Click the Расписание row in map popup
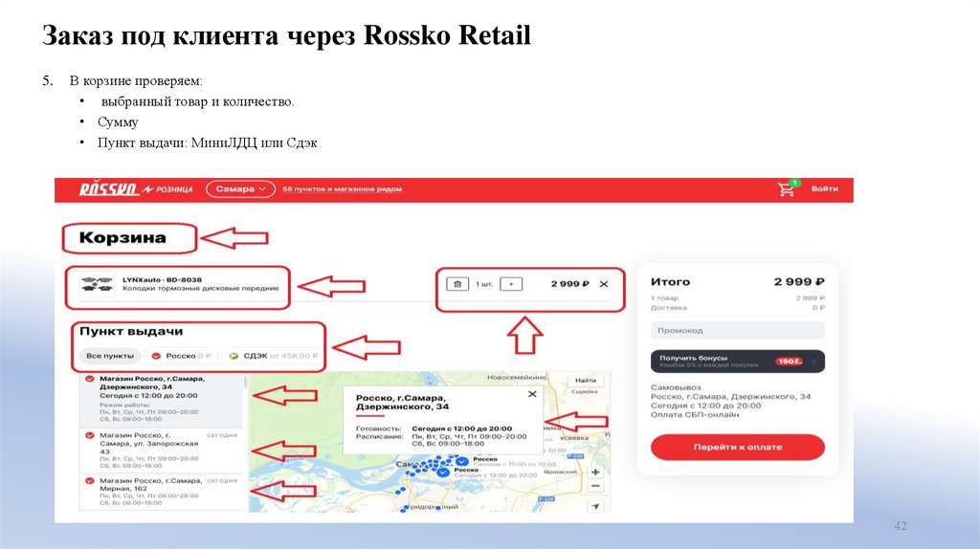Viewport: 980px width, 549px height. pyautogui.click(x=441, y=440)
